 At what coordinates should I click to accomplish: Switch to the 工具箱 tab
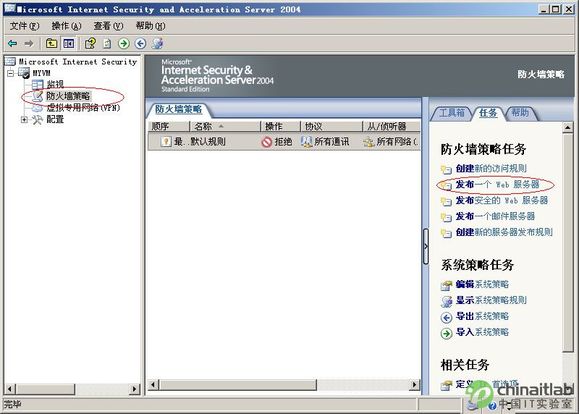[x=452, y=113]
